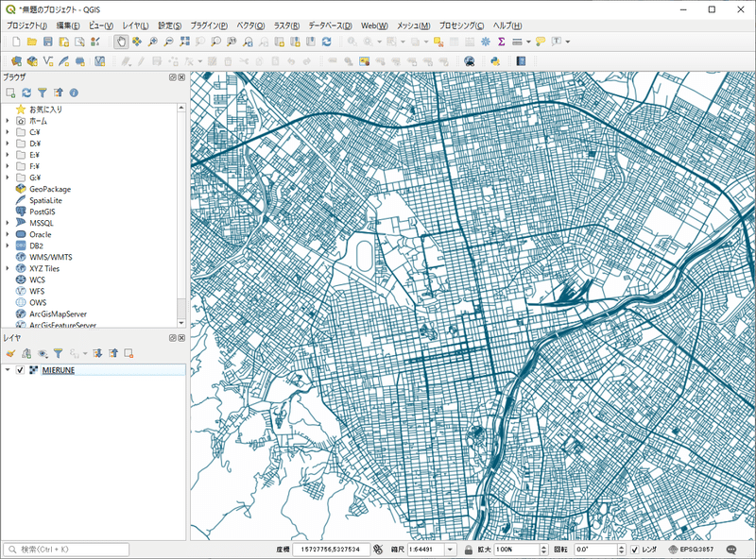Viewport: 756px width, 559px height.
Task: Open the Web menu
Action: 374,25
